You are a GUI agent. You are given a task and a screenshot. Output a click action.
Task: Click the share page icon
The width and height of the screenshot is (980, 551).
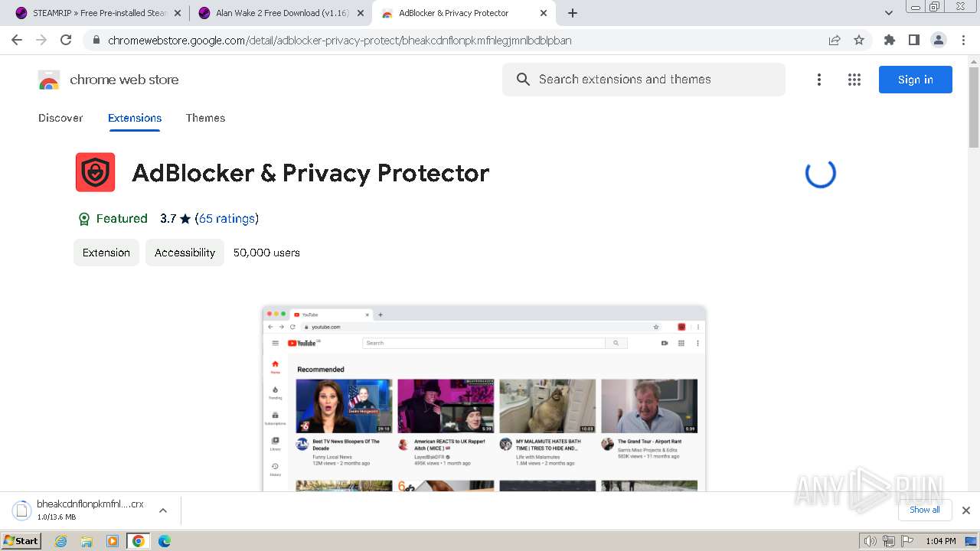[835, 41]
